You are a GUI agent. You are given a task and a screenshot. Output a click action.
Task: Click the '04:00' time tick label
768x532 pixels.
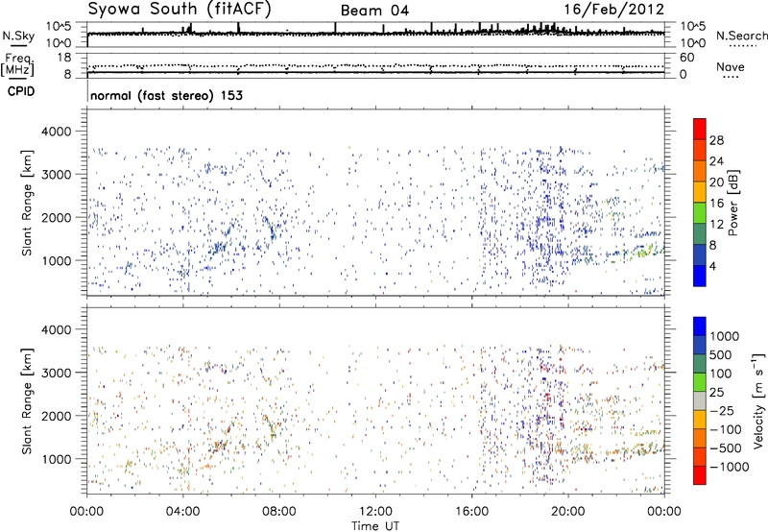pyautogui.click(x=183, y=512)
